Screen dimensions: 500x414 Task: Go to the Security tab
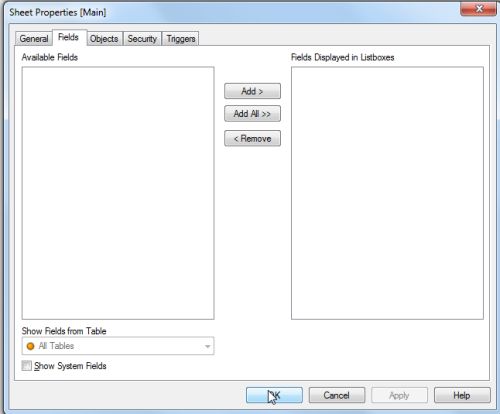[x=142, y=39]
